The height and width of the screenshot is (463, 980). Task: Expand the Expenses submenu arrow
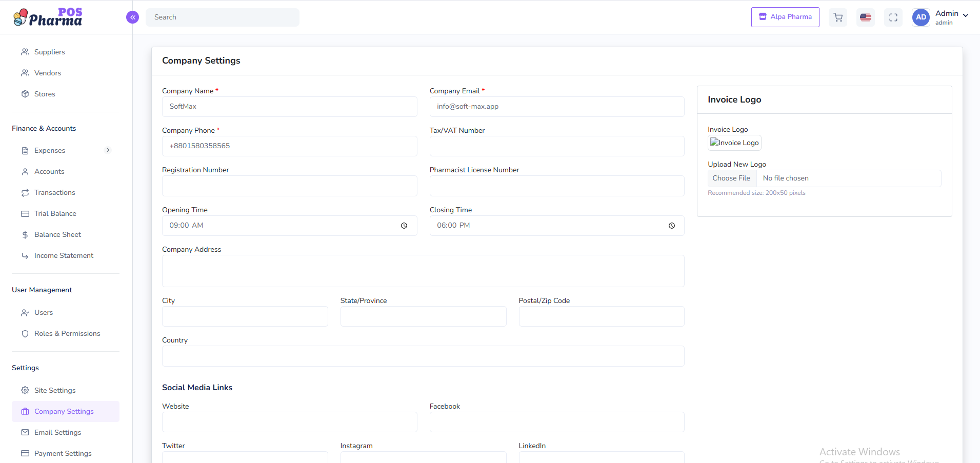click(108, 150)
